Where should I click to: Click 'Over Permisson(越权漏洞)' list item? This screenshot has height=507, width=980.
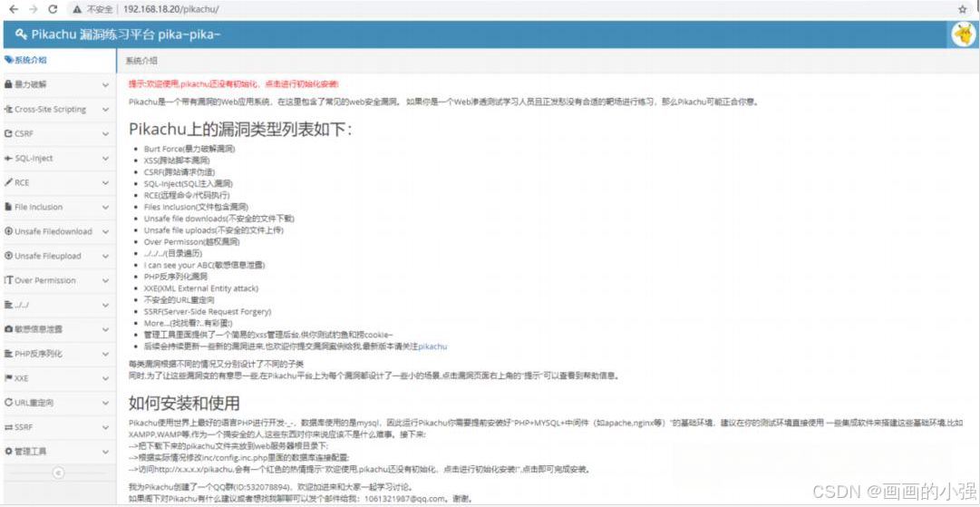click(x=191, y=241)
